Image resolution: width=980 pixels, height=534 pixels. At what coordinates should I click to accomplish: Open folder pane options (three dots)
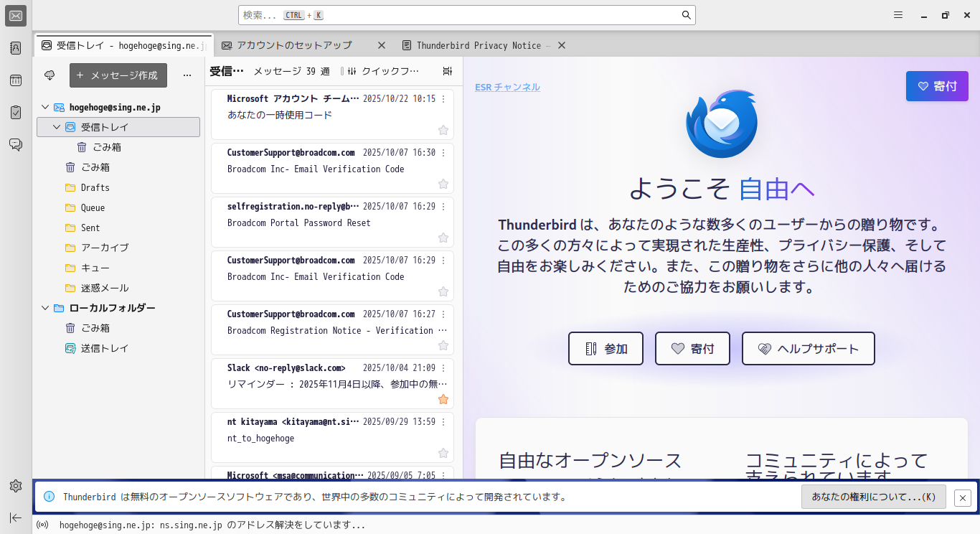tap(187, 75)
